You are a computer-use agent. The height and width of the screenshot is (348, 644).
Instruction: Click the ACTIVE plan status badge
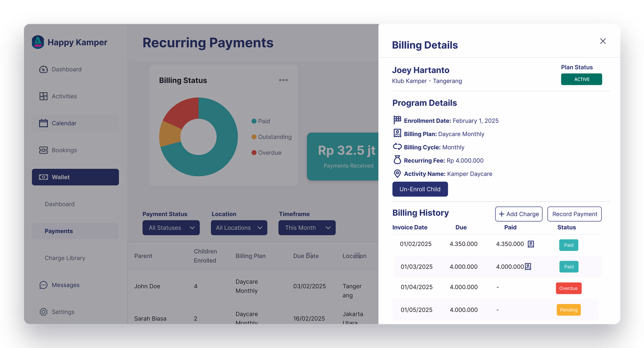581,79
